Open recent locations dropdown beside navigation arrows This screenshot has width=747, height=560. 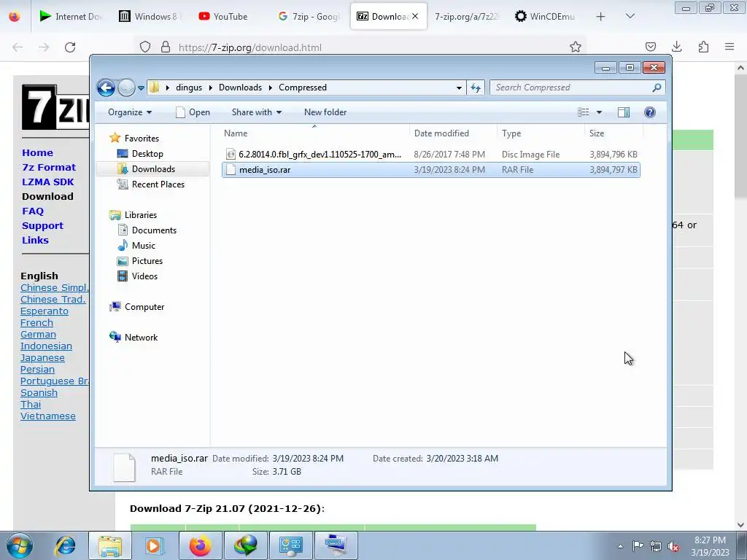pyautogui.click(x=141, y=88)
